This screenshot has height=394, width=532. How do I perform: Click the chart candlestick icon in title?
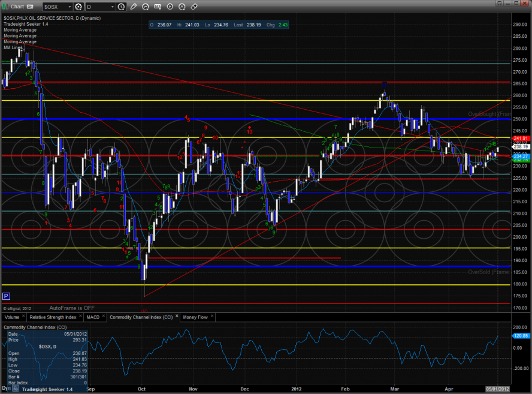(5, 7)
